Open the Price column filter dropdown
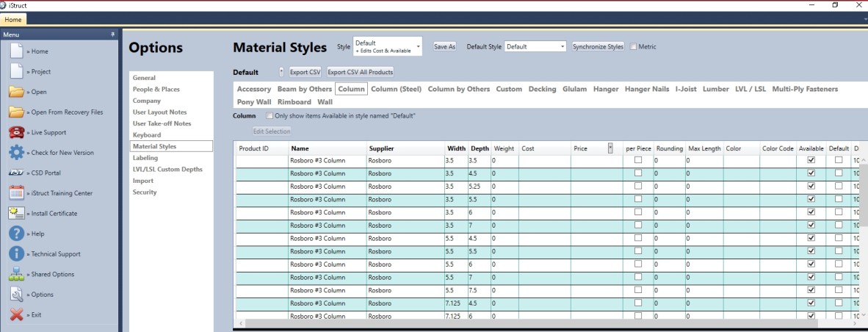The height and width of the screenshot is (332, 868). 610,148
